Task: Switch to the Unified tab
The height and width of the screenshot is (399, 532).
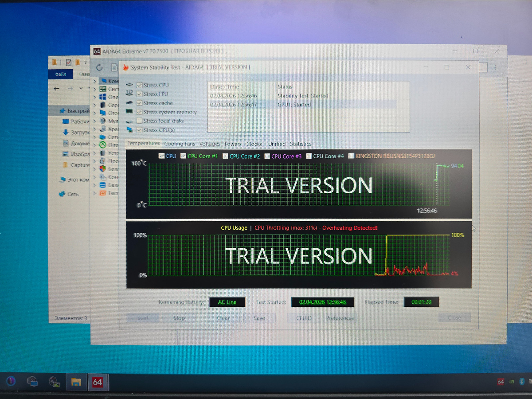Action: 277,144
